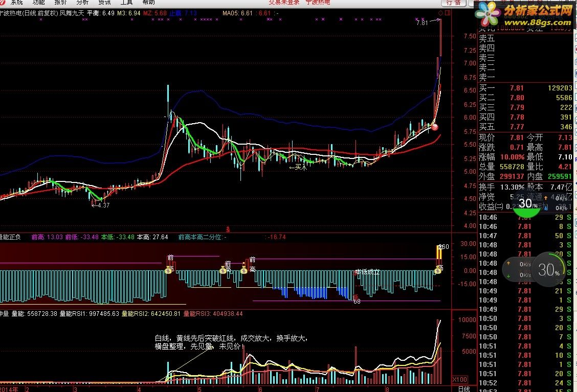Open the 分析 menu
This screenshot has height=392, width=577.
(82, 2)
